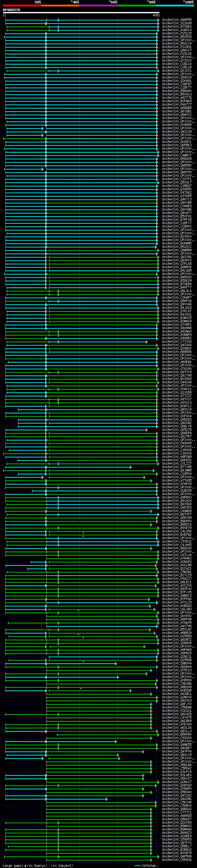Click the white query sequence bar
Image resolution: width=197 pixels, height=868 pixels.
click(81, 12)
